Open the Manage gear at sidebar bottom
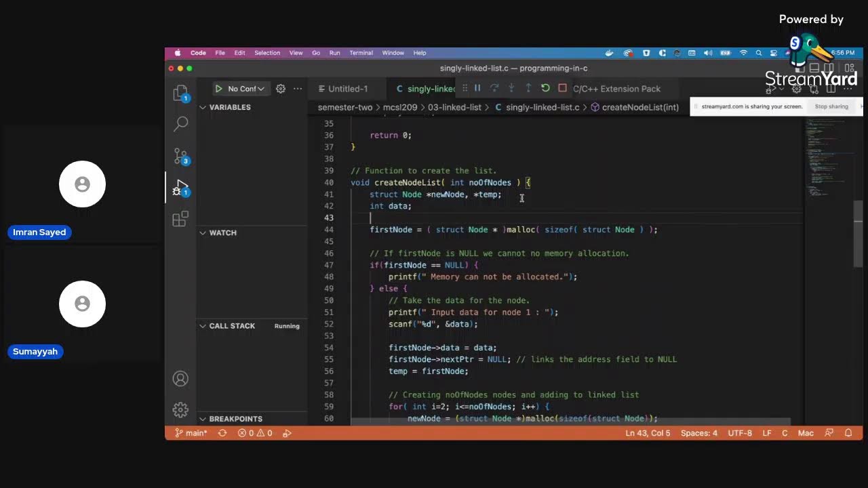The image size is (868, 488). pos(180,409)
